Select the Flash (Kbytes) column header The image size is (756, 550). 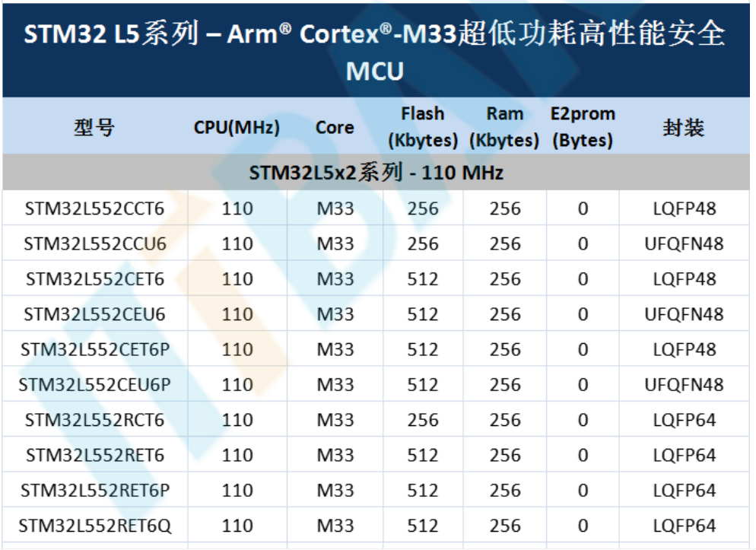tap(423, 127)
